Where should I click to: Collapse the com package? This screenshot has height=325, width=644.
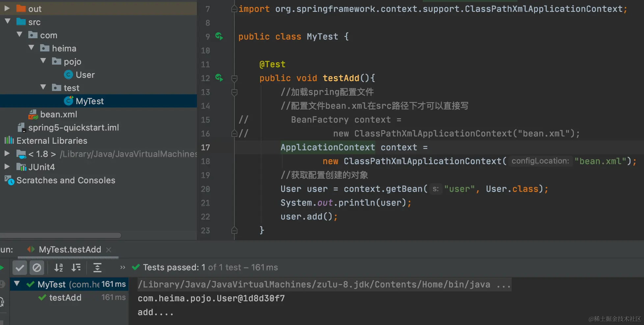coord(19,34)
